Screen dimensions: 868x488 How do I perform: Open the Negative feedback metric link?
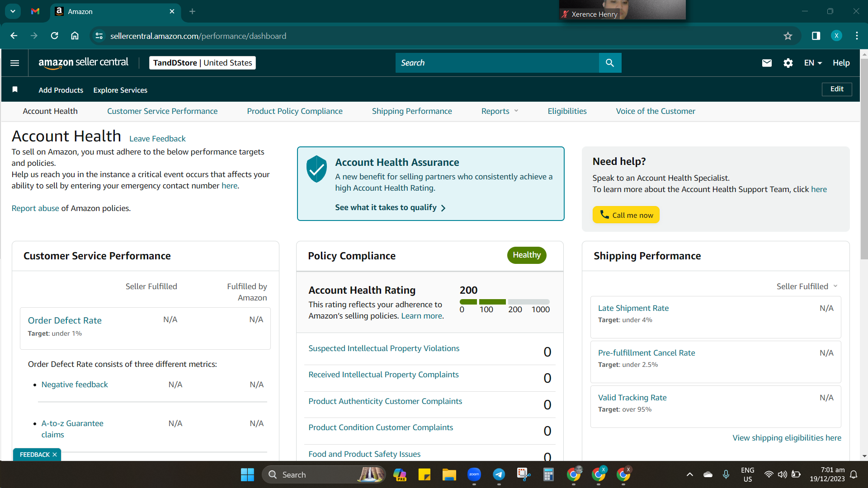pos(75,385)
